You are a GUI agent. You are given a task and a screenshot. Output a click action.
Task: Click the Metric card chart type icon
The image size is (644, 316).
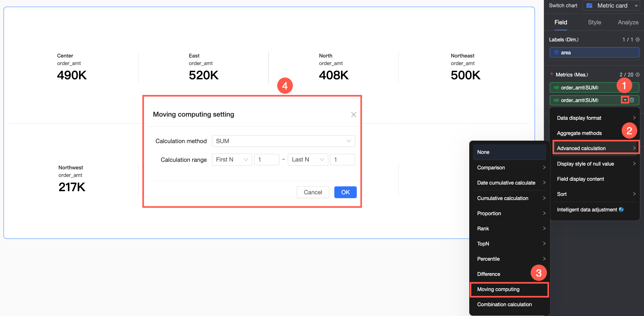click(x=589, y=5)
